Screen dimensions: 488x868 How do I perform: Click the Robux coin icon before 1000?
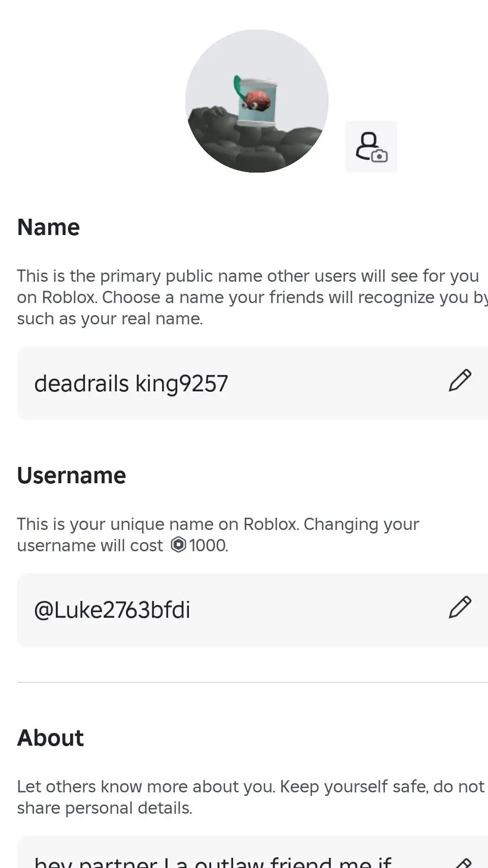pos(178,545)
